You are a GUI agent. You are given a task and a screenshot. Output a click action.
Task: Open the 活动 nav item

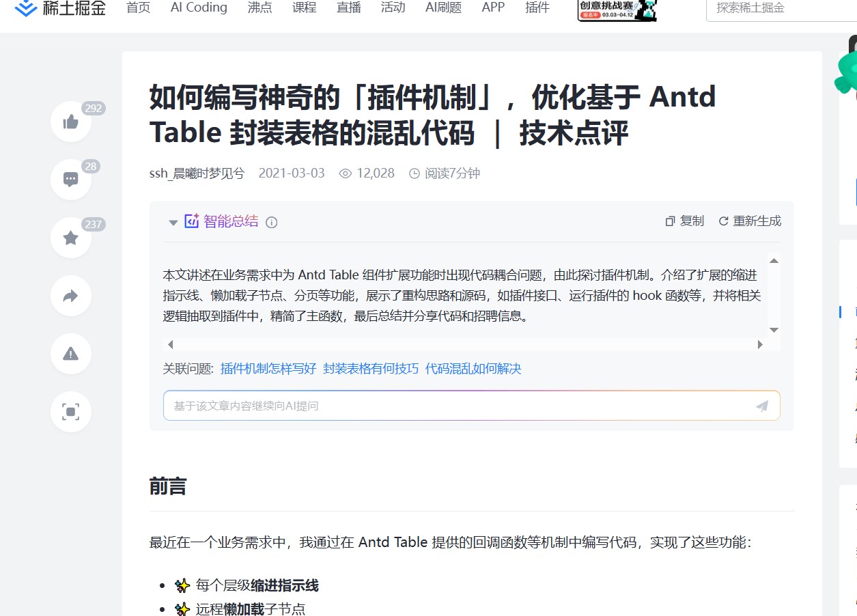pyautogui.click(x=393, y=8)
